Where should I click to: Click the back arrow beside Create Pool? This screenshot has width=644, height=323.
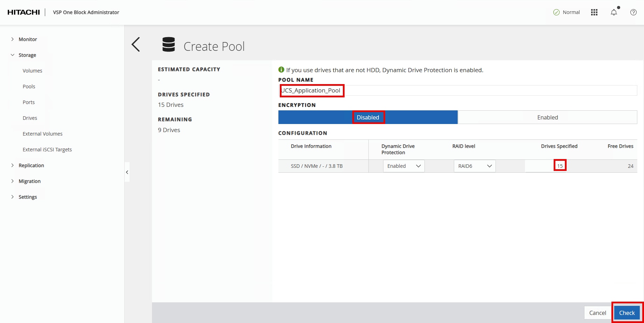click(136, 44)
